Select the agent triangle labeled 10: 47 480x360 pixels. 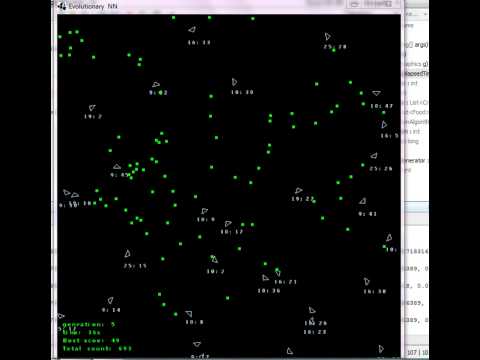click(376, 93)
